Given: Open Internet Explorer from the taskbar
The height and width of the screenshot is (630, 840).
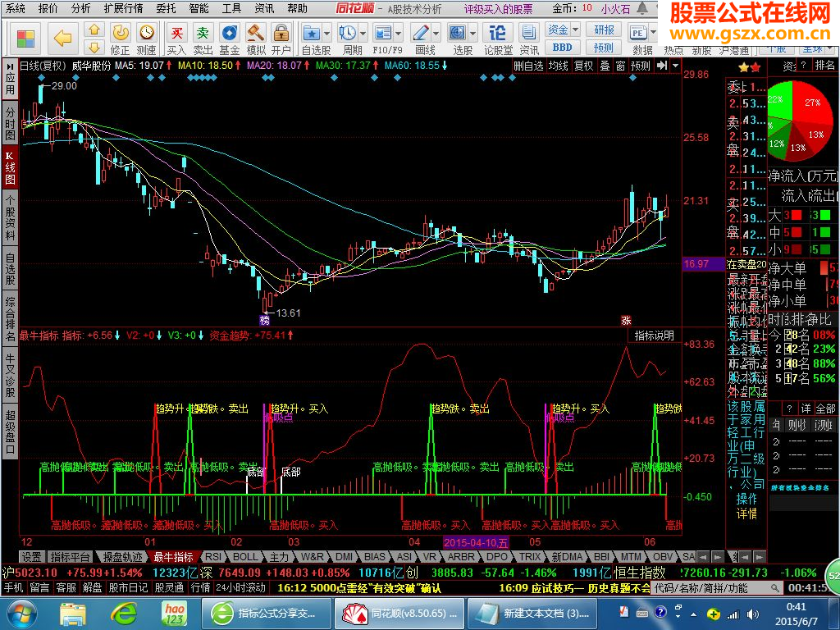Looking at the screenshot, I should point(124,614).
